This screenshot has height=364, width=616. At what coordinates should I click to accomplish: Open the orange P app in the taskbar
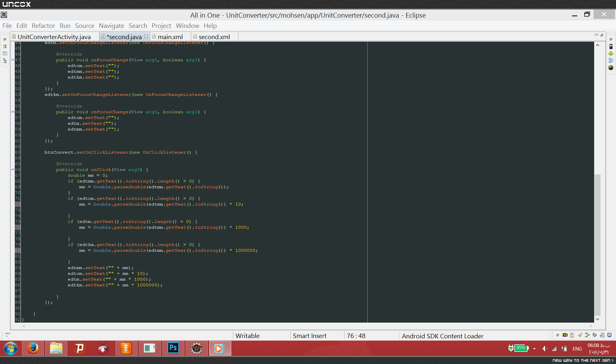coord(80,348)
